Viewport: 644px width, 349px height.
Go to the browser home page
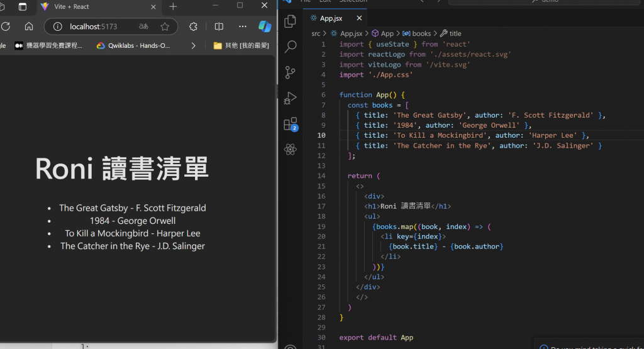(29, 26)
